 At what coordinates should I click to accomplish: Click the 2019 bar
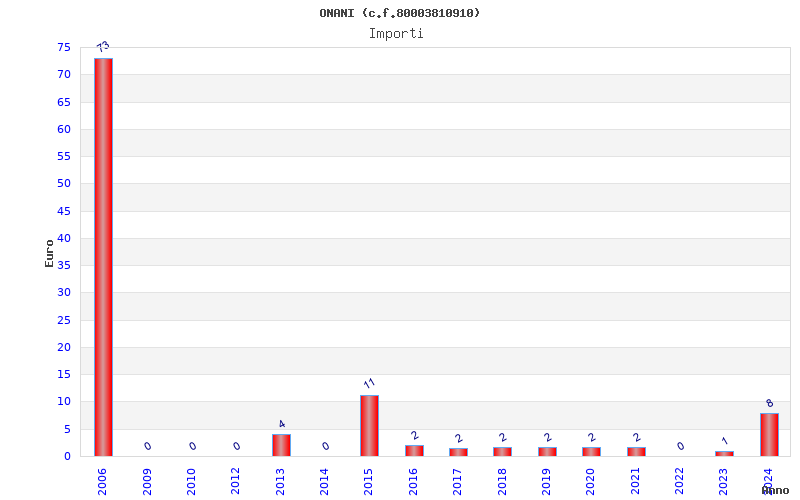pos(547,452)
